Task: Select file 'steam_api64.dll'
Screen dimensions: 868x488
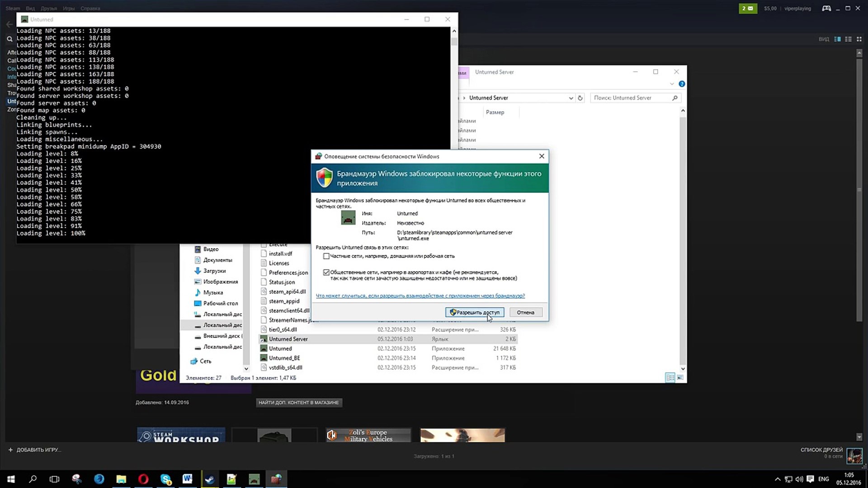Action: coord(287,291)
